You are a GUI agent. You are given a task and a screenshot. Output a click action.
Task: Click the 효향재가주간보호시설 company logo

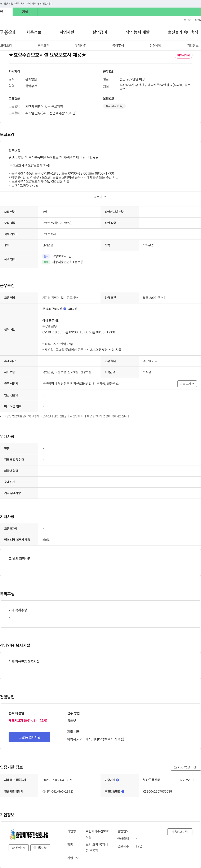(x=29, y=835)
